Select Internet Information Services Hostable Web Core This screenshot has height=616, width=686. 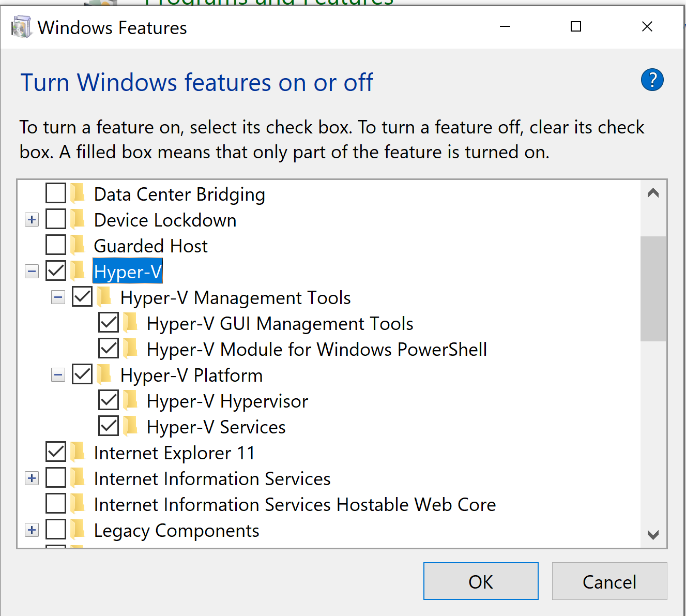(x=295, y=505)
